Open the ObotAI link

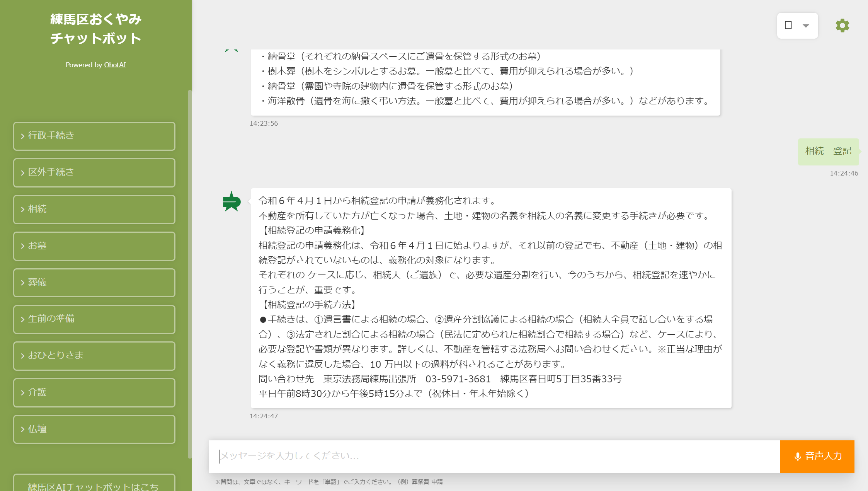(x=115, y=65)
